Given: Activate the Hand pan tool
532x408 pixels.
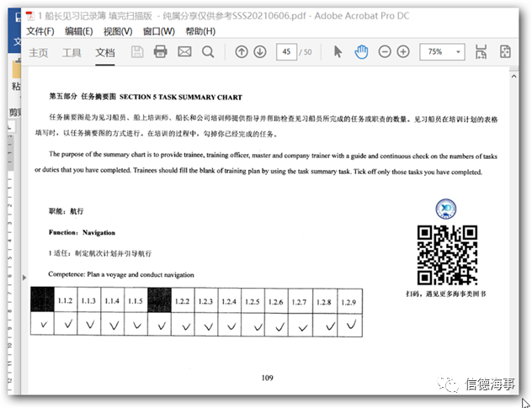Looking at the screenshot, I should click(361, 52).
